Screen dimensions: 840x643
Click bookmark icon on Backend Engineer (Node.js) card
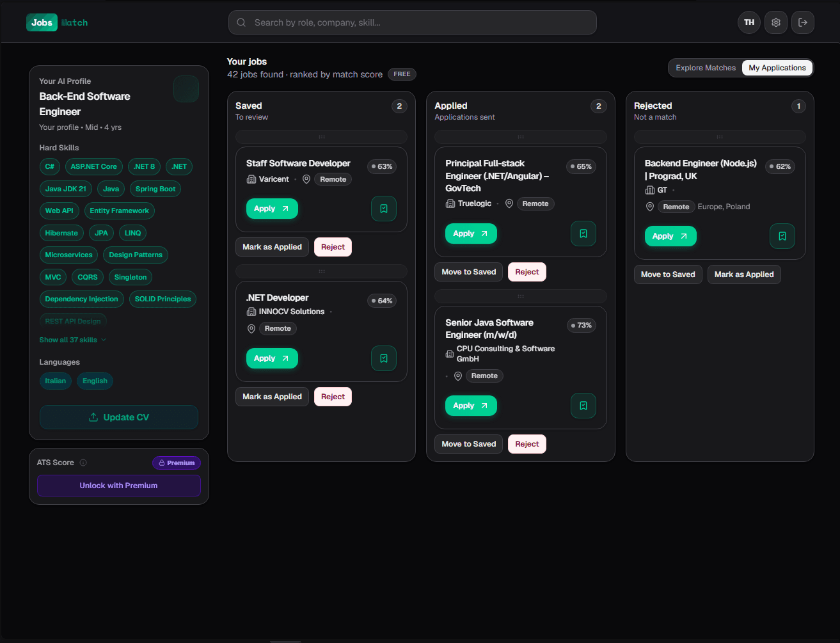782,236
